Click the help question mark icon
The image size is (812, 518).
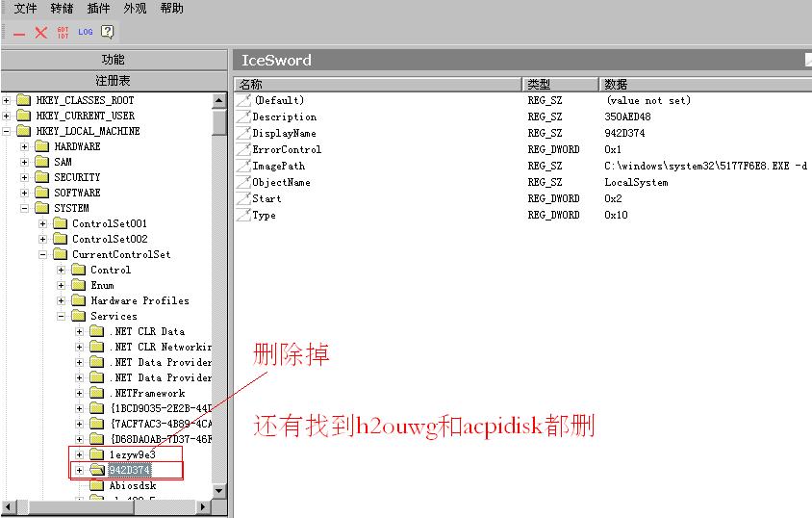107,32
